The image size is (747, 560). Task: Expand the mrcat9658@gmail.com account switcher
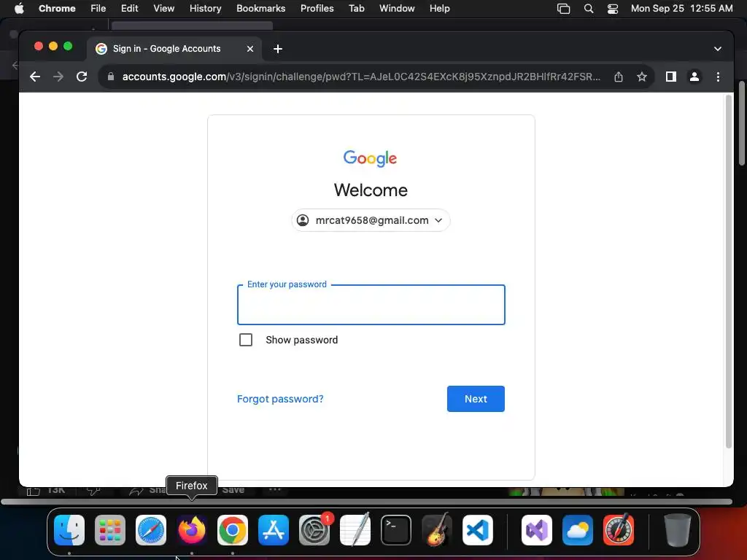(371, 220)
